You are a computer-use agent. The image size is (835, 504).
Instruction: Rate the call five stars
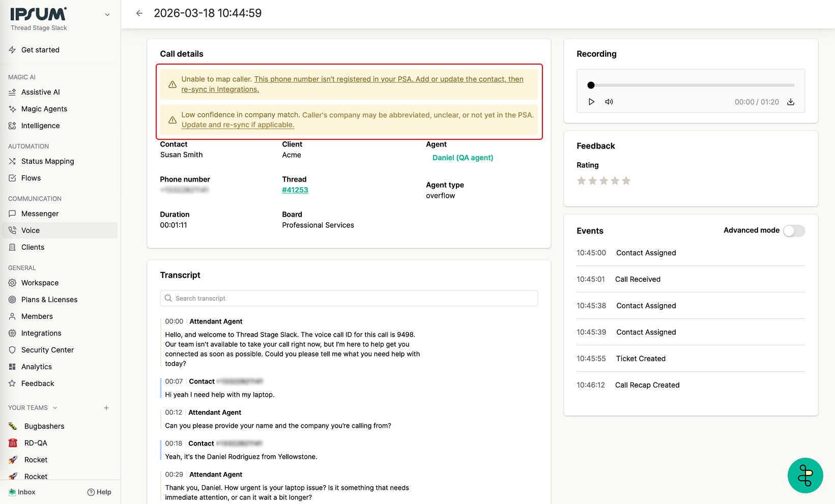pyautogui.click(x=626, y=181)
